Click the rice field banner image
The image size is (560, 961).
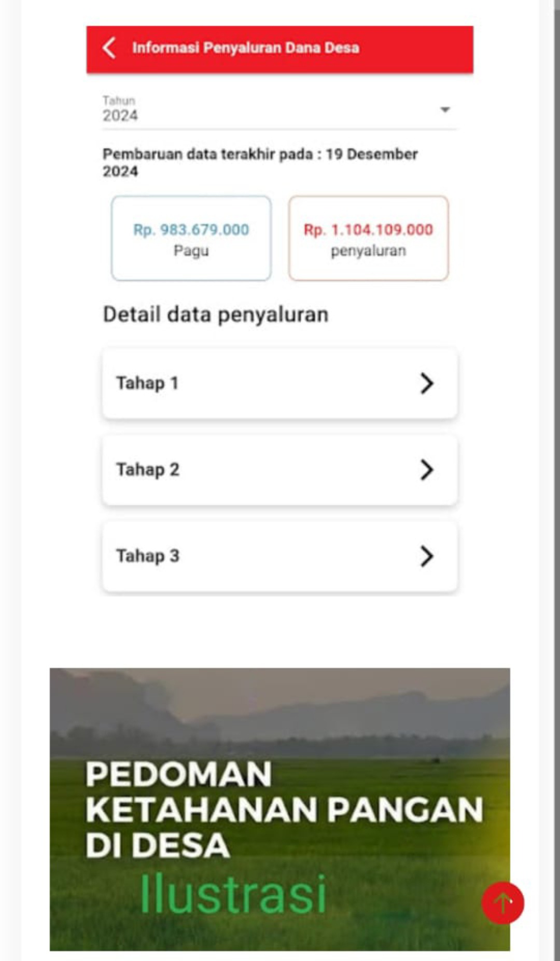[x=280, y=716]
